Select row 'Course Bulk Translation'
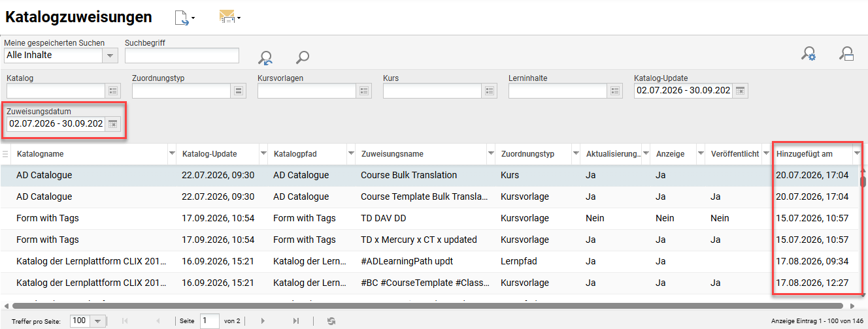Viewport: 868px width, 329px height. (x=429, y=176)
